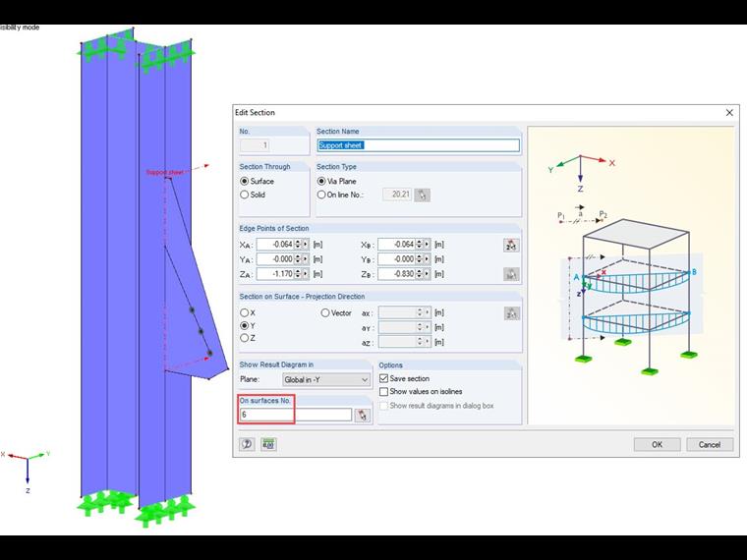Select the Vector projection option
Screen dimensions: 747x560
tap(325, 312)
